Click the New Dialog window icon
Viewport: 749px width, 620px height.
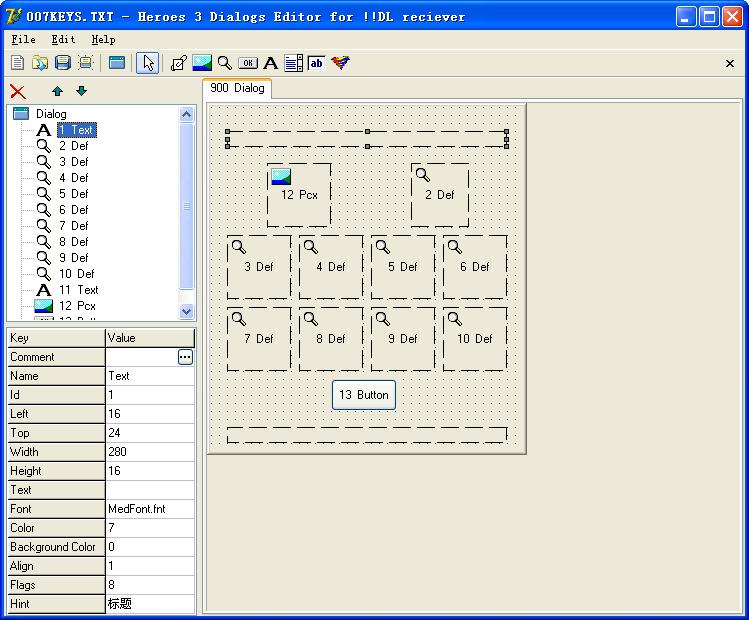(117, 63)
